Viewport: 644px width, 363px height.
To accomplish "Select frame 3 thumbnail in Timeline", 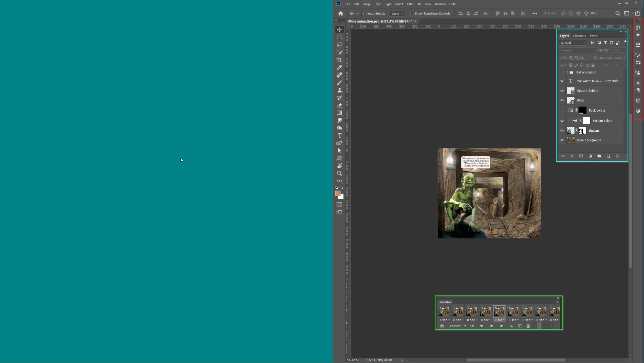I will pos(471,312).
